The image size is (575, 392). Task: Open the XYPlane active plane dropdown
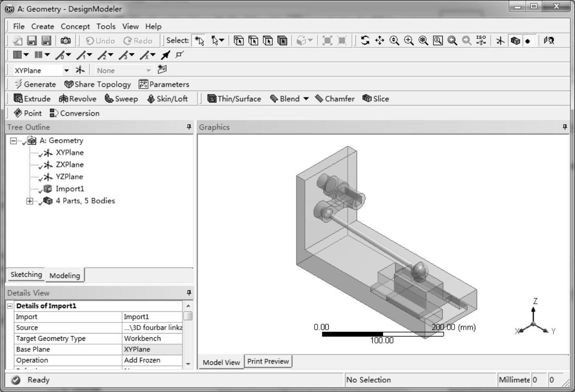[x=66, y=70]
